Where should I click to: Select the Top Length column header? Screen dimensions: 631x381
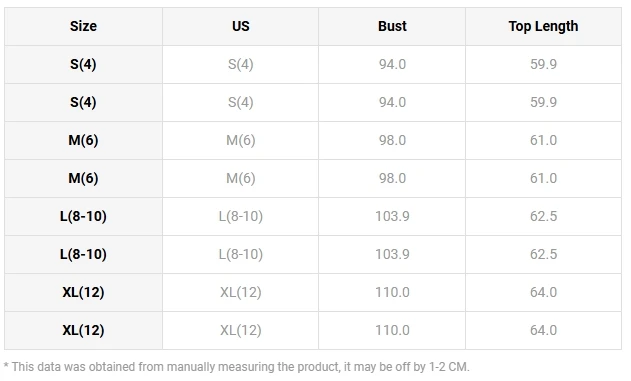click(x=543, y=27)
